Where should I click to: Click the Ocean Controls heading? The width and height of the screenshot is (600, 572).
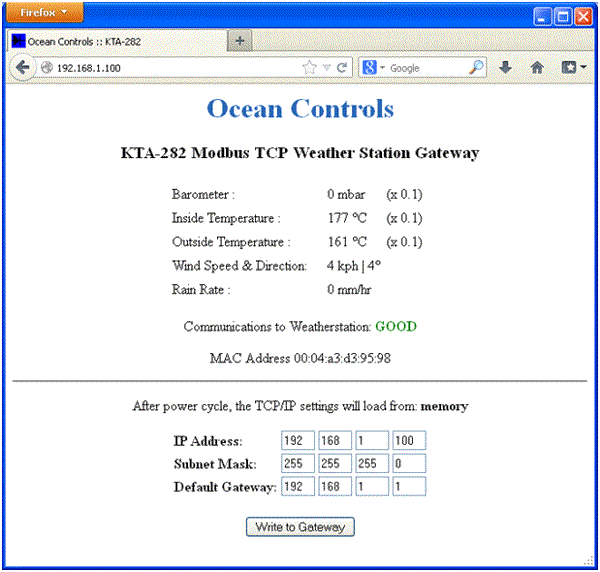click(300, 109)
